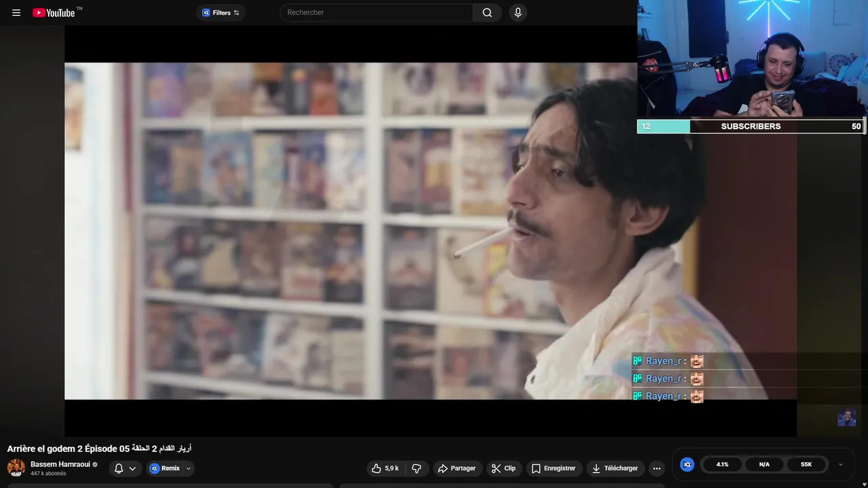This screenshot has width=868, height=488.
Task: Focus the Rechercher search field
Action: (x=376, y=12)
